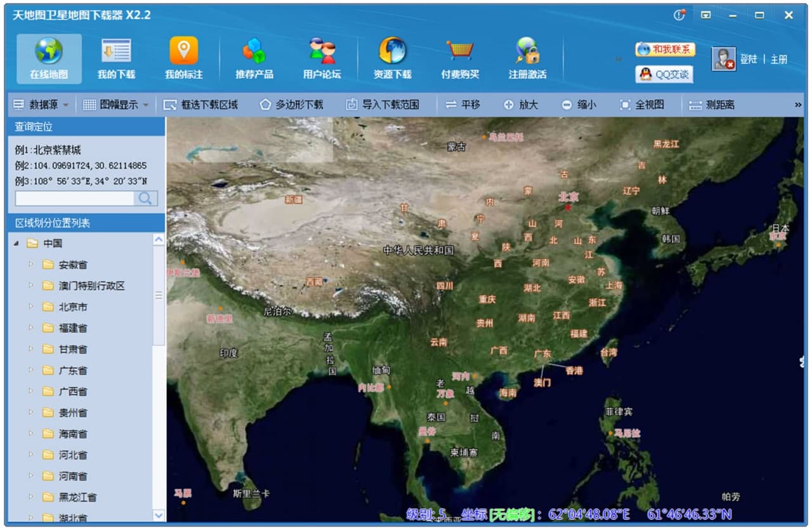Select 海南省 in the region list
Viewport: 812px width, 530px height.
pos(73,434)
